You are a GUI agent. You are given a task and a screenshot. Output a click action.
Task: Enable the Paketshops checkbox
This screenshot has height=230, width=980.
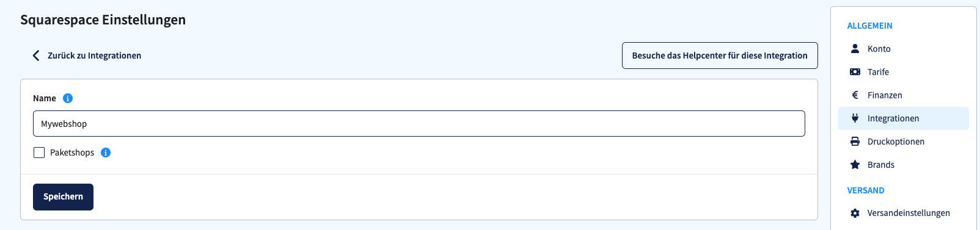(x=39, y=153)
